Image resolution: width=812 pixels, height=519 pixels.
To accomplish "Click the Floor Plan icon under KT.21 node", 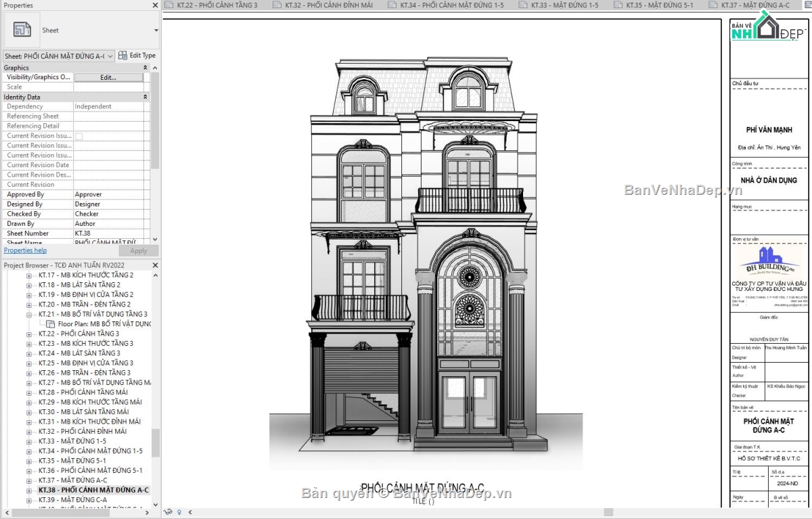I will (x=49, y=323).
